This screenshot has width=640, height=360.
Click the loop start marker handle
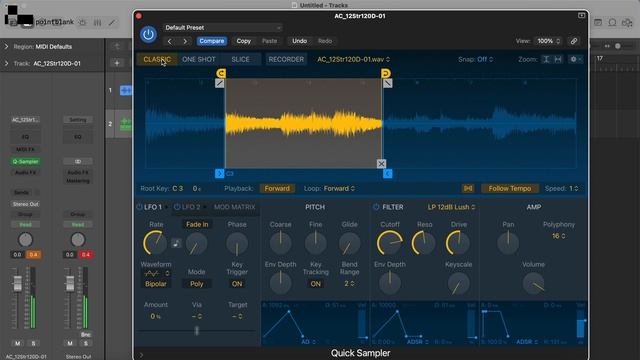pyautogui.click(x=221, y=73)
